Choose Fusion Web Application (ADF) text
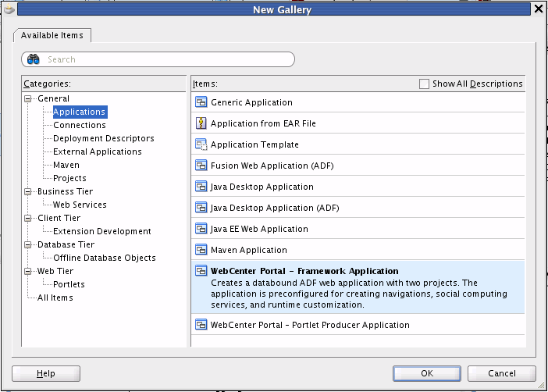548x392 pixels. click(x=272, y=166)
